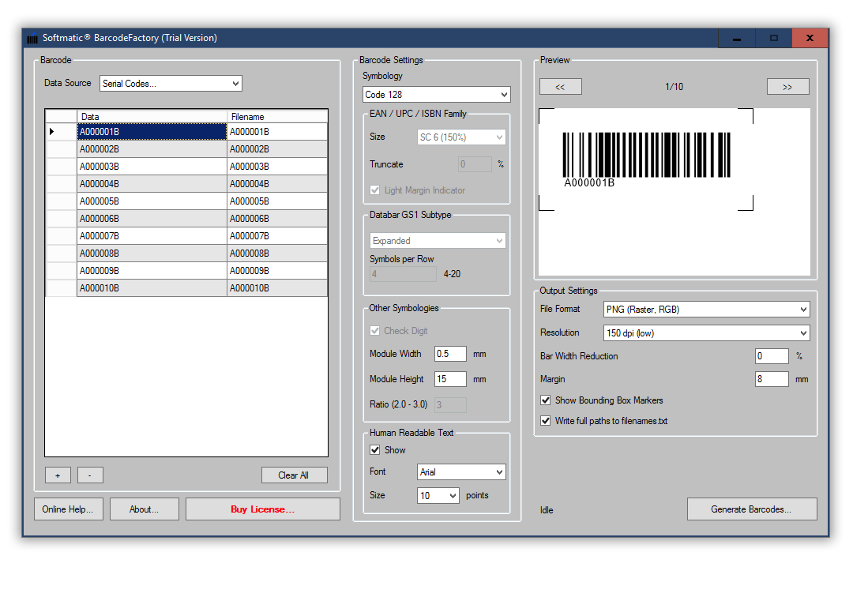
Task: Click the A000008B filename cell
Action: click(277, 254)
